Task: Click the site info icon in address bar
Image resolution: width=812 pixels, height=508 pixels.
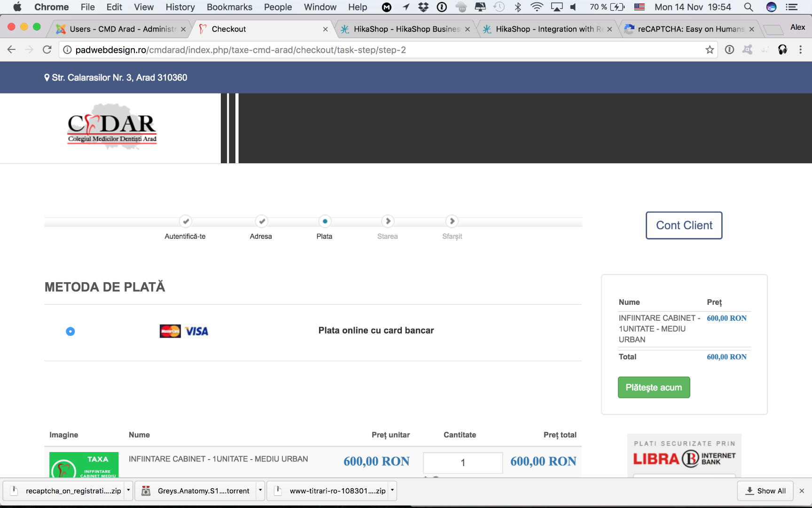Action: 67,50
